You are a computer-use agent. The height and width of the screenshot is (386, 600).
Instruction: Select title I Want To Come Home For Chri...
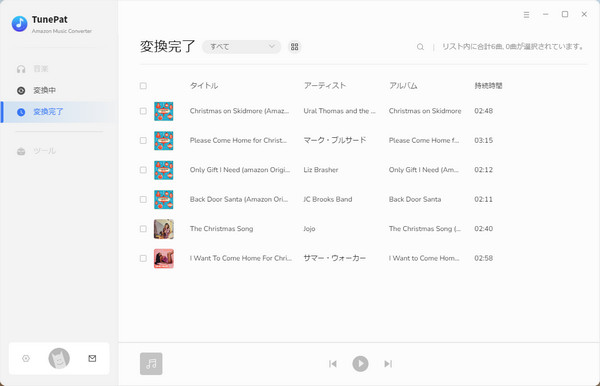click(241, 258)
